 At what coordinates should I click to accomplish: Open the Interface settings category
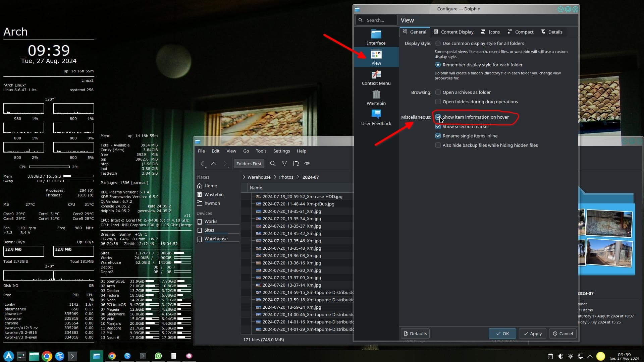click(376, 37)
